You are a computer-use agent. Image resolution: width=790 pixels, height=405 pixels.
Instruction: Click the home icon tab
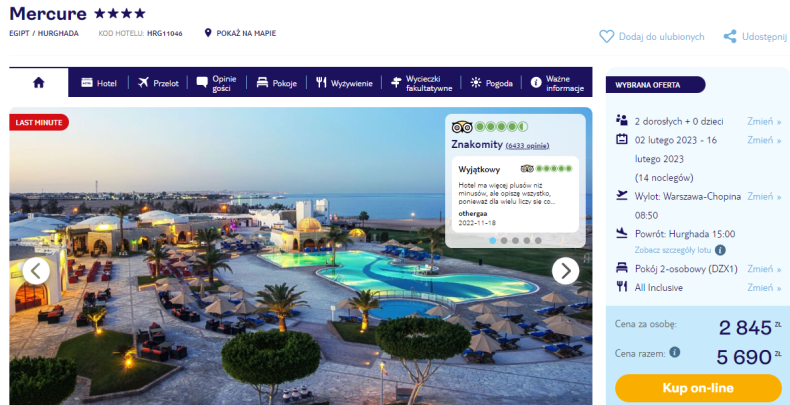pyautogui.click(x=39, y=83)
